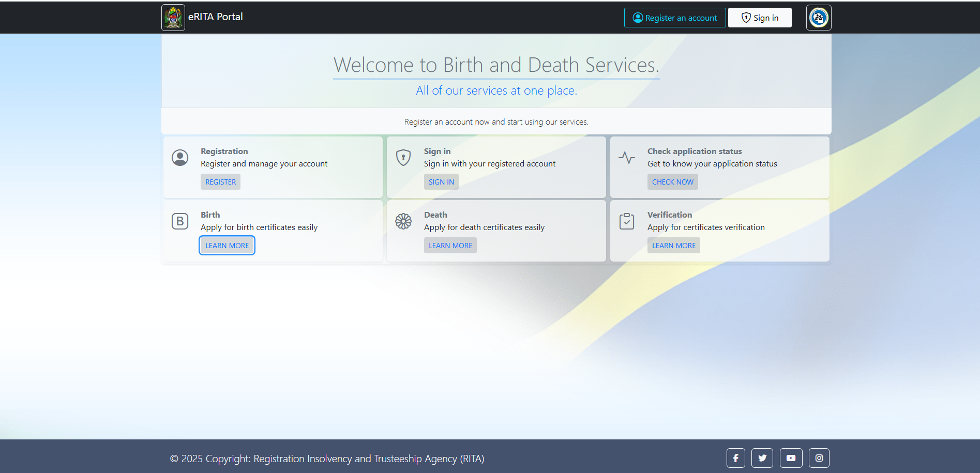Screen dimensions: 980x473
Task: Open the YouTube icon in footer
Action: (791, 458)
